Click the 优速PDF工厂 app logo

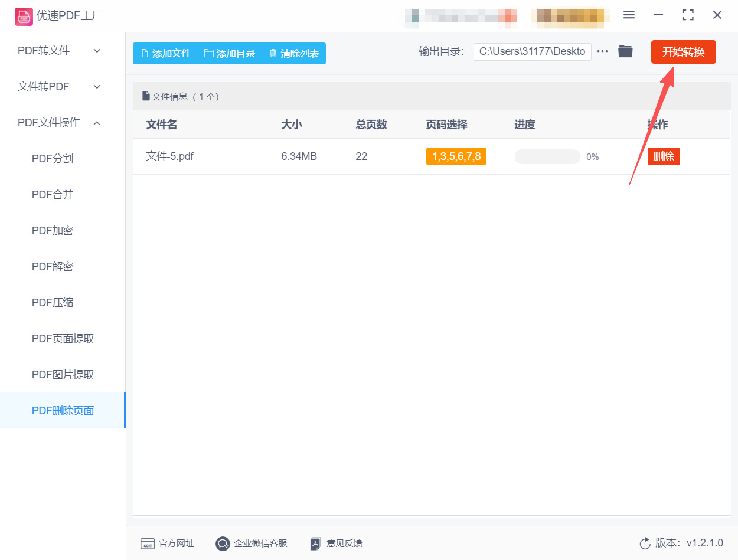tap(24, 16)
